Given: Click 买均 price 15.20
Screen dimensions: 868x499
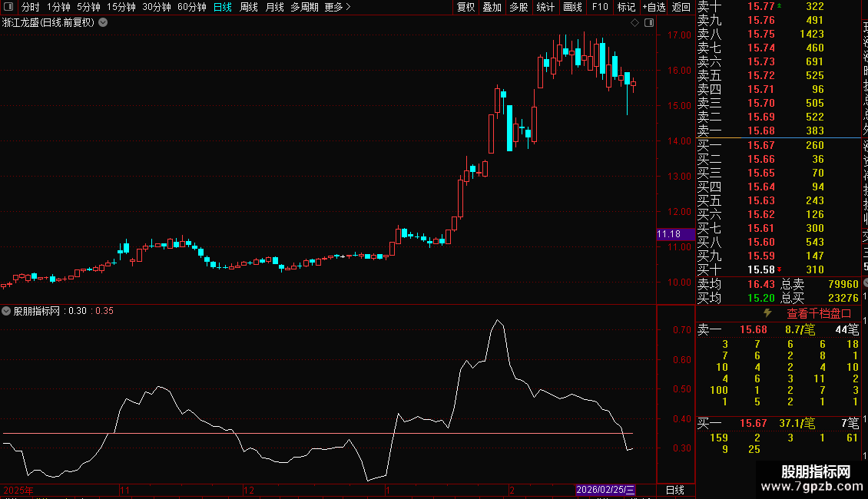Looking at the screenshot, I should pyautogui.click(x=761, y=298).
